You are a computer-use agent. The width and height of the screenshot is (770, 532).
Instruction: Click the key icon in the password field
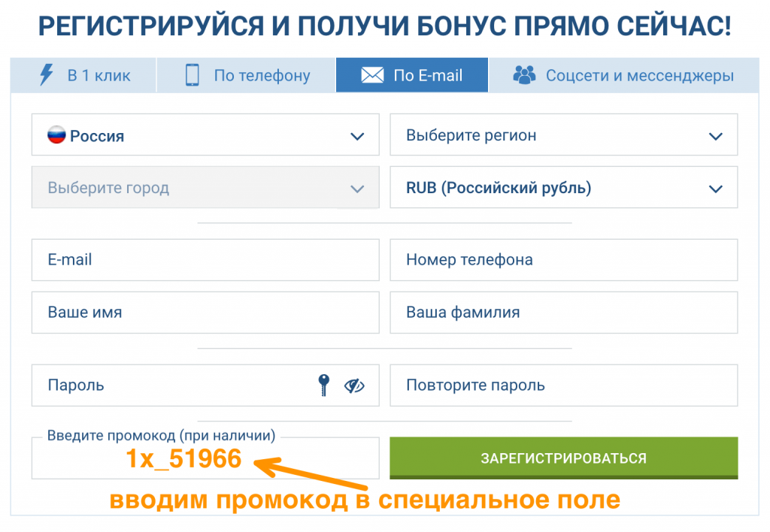pos(323,385)
